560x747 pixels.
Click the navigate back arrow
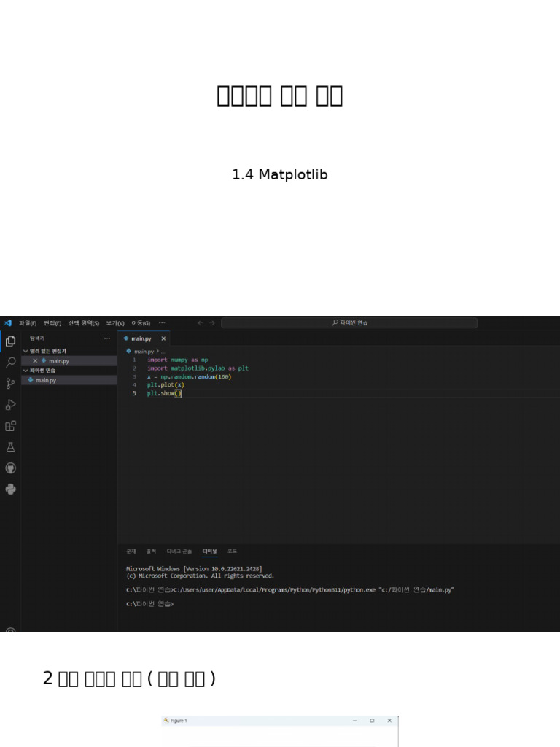(x=201, y=322)
